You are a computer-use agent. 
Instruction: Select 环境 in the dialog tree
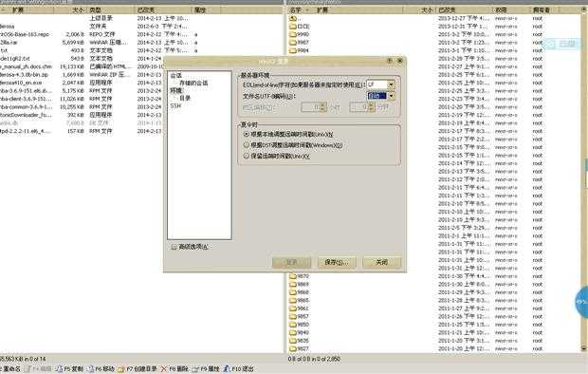point(175,90)
